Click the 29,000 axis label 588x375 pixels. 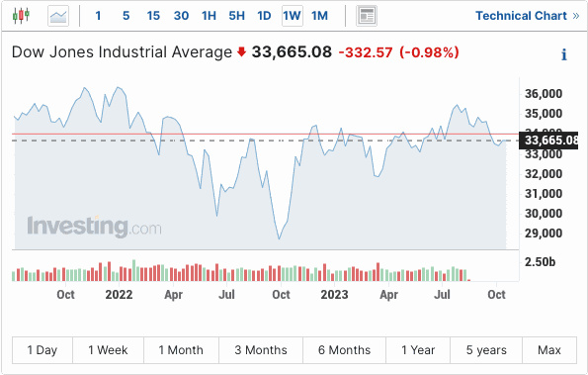[544, 234]
